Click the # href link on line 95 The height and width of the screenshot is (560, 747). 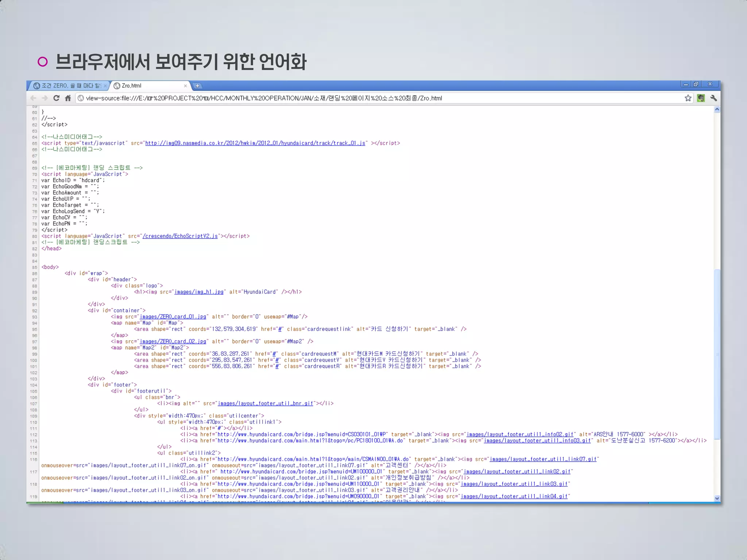[x=280, y=329]
